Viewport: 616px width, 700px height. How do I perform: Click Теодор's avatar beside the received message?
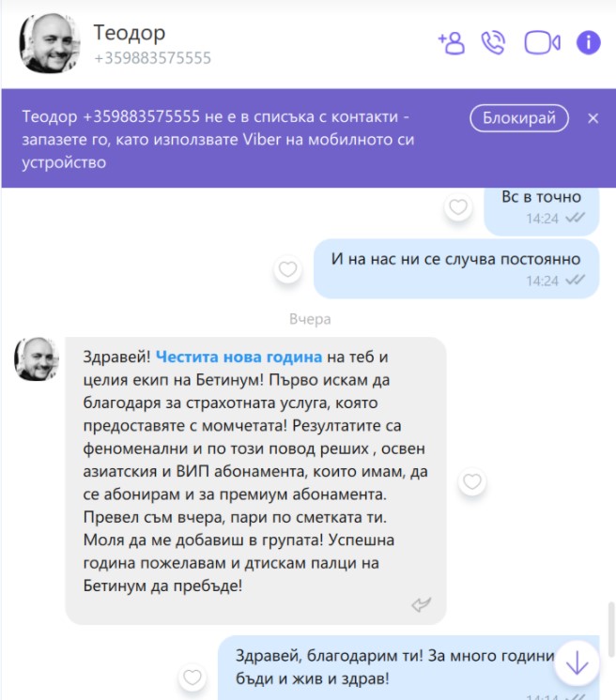coord(37,359)
